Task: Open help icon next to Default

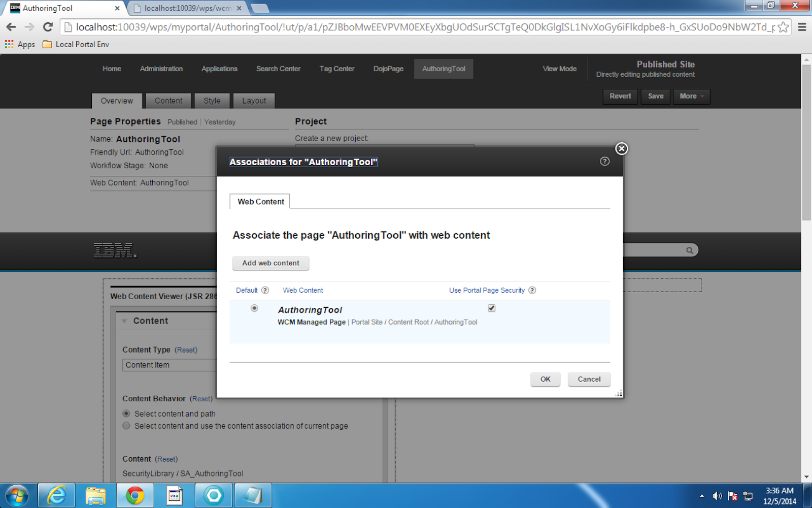Action: click(265, 290)
